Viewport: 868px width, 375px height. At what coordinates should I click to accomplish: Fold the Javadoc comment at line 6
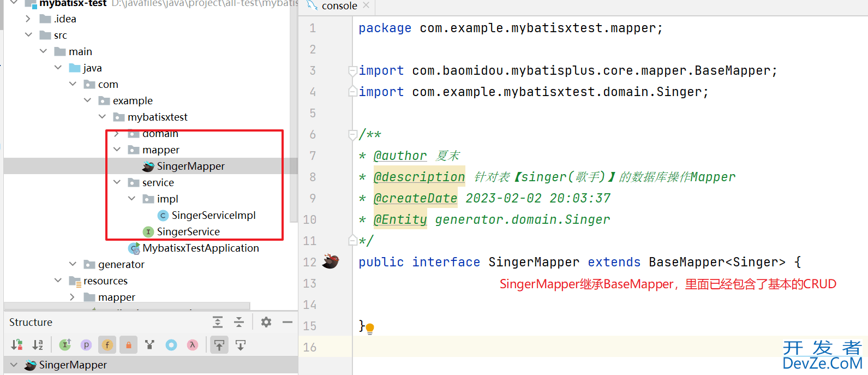point(352,134)
